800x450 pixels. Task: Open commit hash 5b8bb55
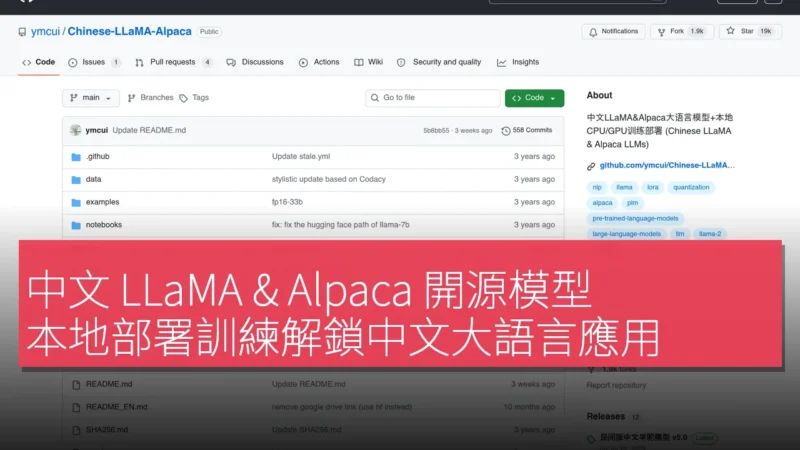point(436,131)
